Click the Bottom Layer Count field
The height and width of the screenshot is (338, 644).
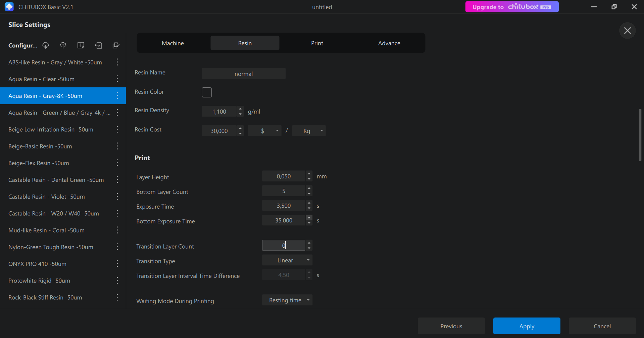point(284,191)
